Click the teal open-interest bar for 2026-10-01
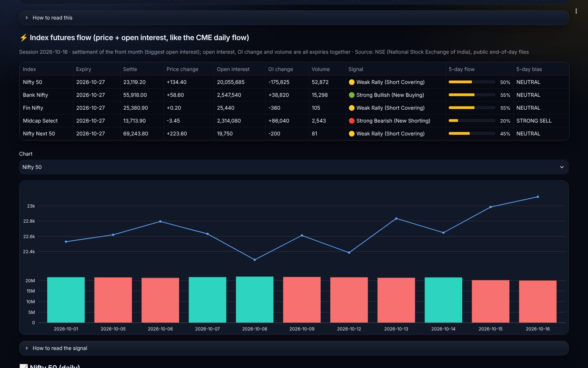Image resolution: width=588 pixels, height=368 pixels. [x=66, y=300]
